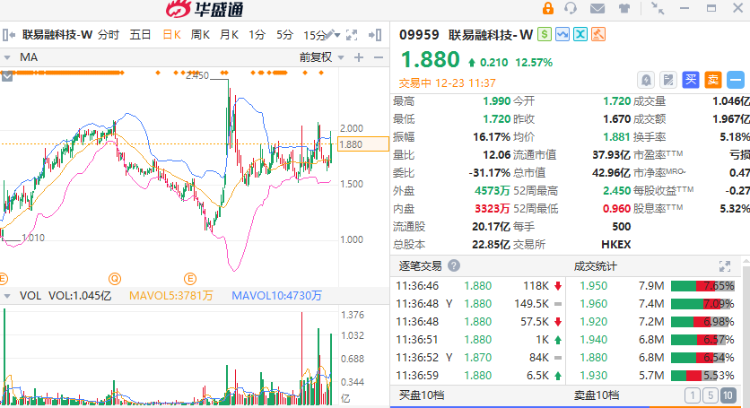750x408 pixels.
Task: Open the 卖盘10档 ask depth tab
Action: coord(596,395)
